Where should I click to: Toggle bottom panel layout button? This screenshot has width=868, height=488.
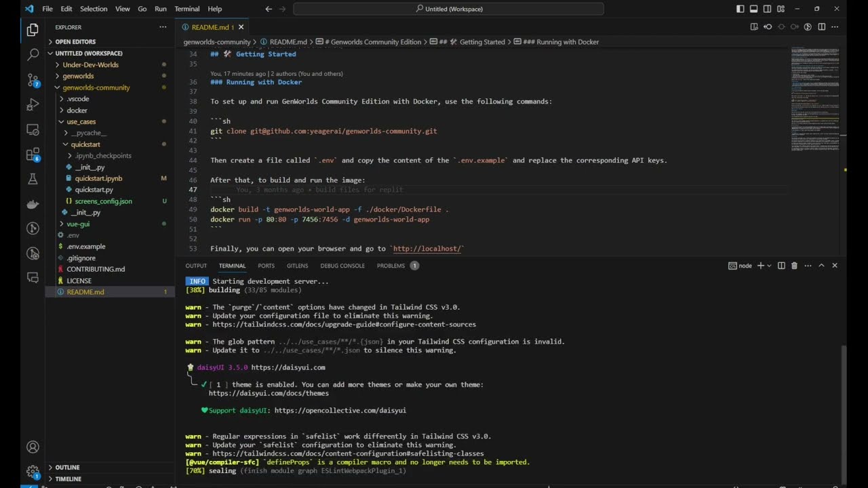click(753, 9)
